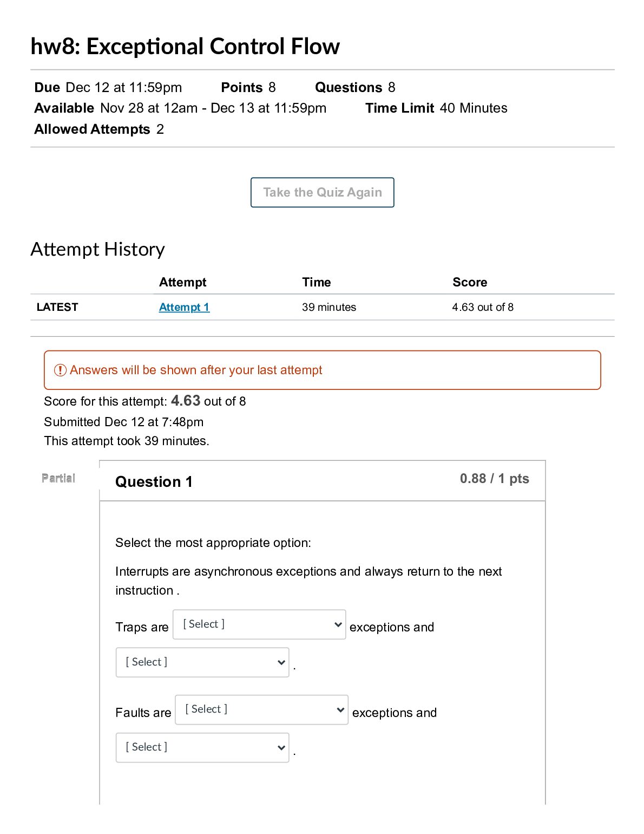Click the Time column header

coord(317,282)
